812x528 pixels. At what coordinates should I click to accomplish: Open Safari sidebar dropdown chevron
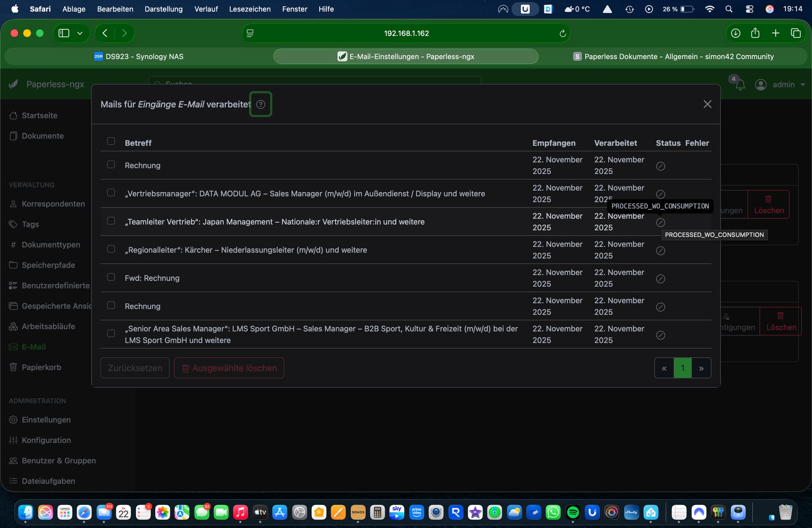[80, 33]
